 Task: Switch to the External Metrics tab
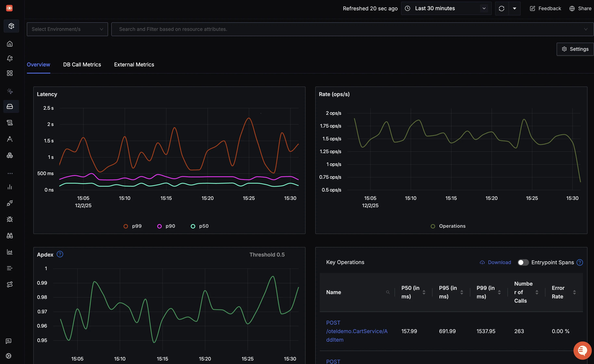point(134,64)
